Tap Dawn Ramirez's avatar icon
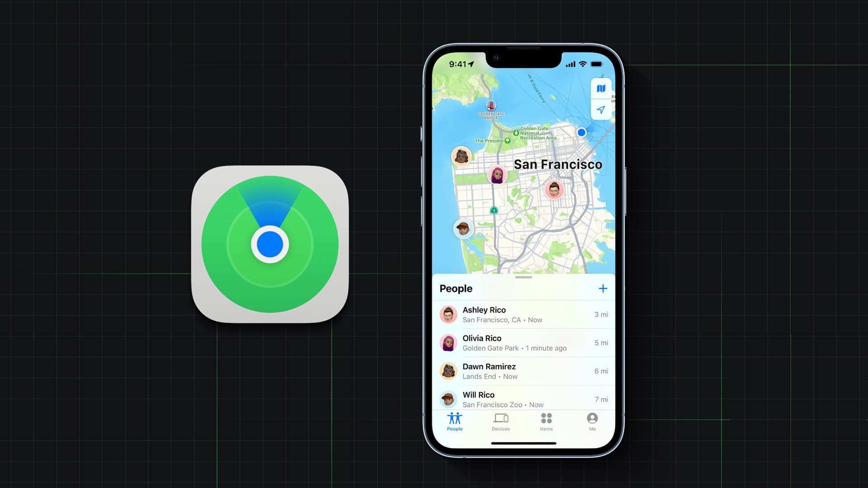 pos(448,371)
